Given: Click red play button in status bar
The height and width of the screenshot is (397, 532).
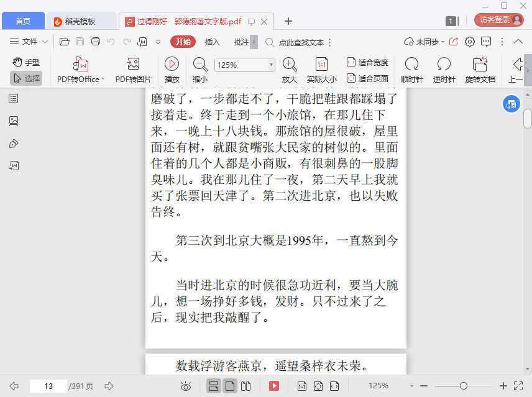Looking at the screenshot, I should click(x=274, y=386).
